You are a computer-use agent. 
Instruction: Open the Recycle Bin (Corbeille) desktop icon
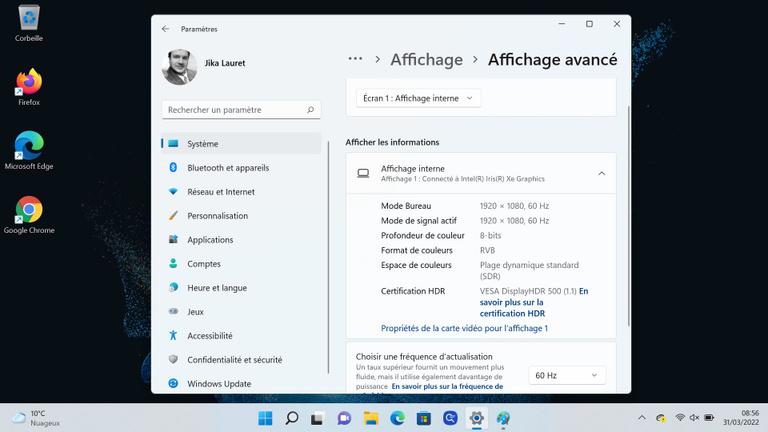pyautogui.click(x=29, y=23)
